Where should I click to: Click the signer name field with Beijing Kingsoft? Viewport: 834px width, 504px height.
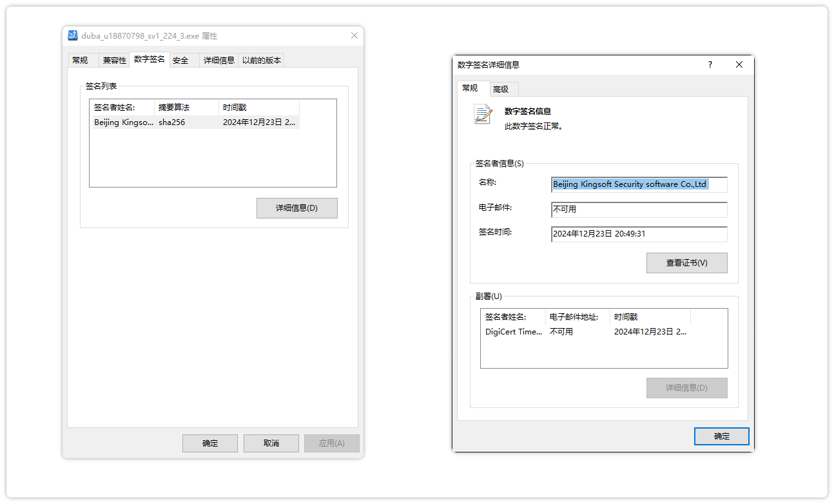pos(639,184)
